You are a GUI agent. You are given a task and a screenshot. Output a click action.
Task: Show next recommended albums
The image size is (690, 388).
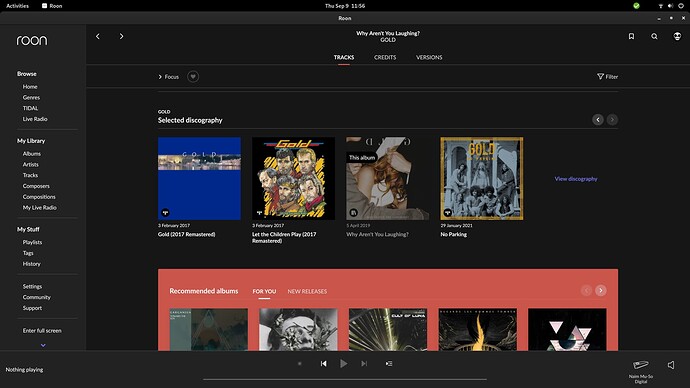(x=601, y=290)
